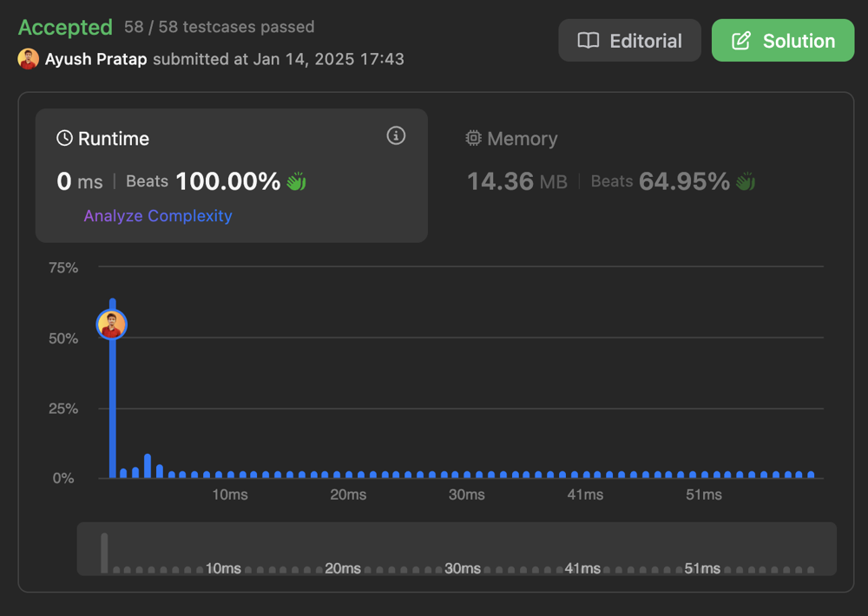Click the clap emoji next to 100.00%
Viewport: 868px width, 616px height.
pos(294,181)
